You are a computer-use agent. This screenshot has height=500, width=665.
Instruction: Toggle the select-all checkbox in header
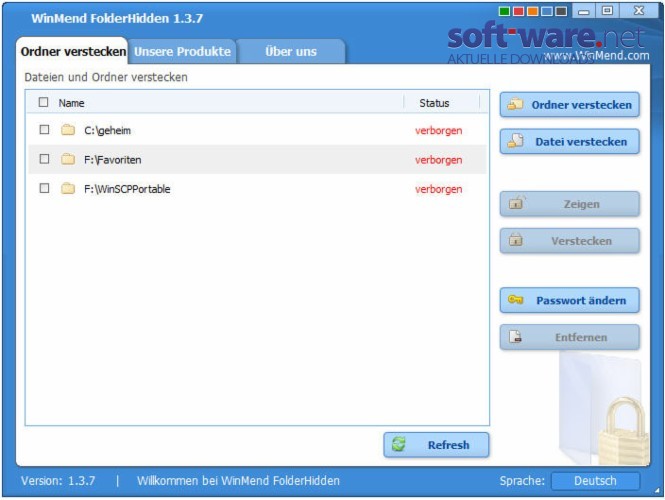pyautogui.click(x=43, y=102)
